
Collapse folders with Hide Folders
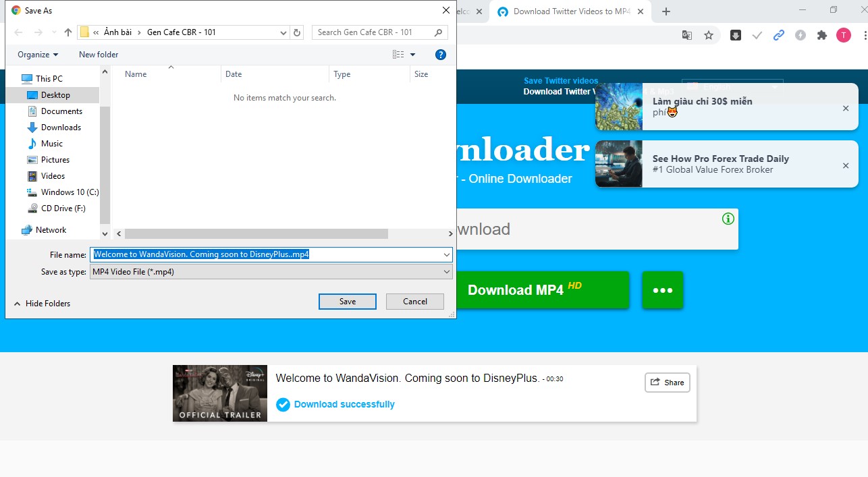coord(42,304)
